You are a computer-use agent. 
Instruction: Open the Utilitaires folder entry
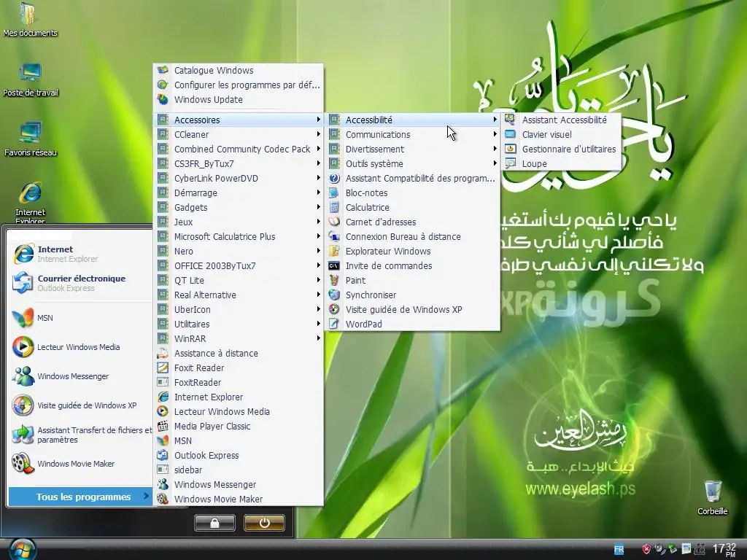click(239, 324)
